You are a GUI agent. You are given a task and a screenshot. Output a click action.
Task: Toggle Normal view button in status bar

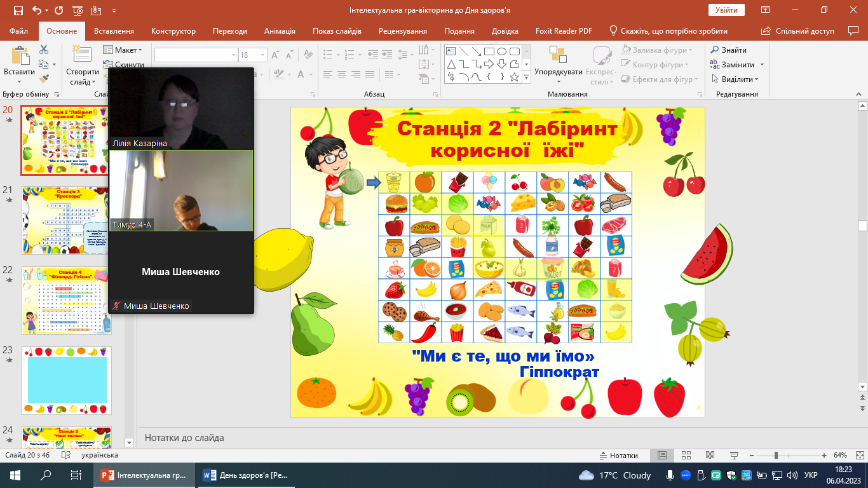tap(662, 456)
